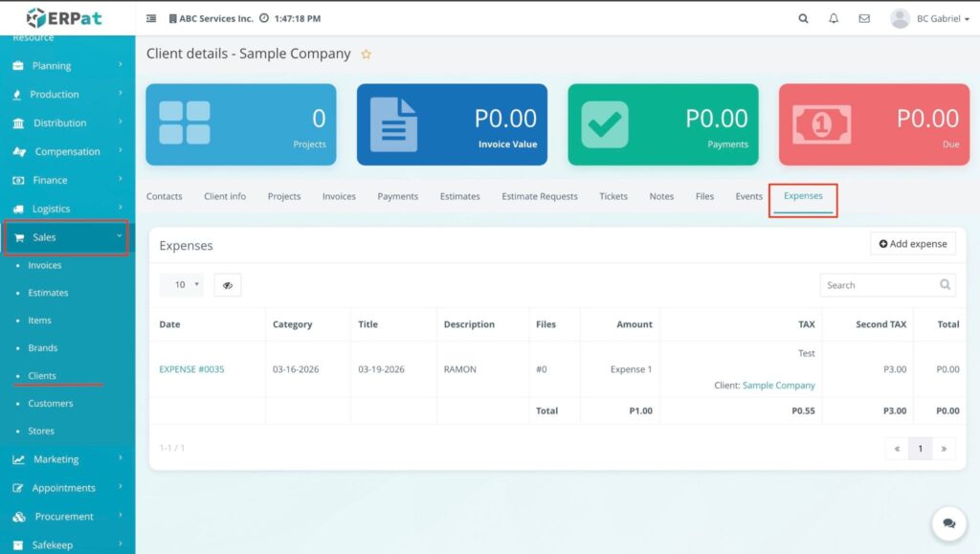
Task: Switch to the Tickets tab
Action: point(613,196)
